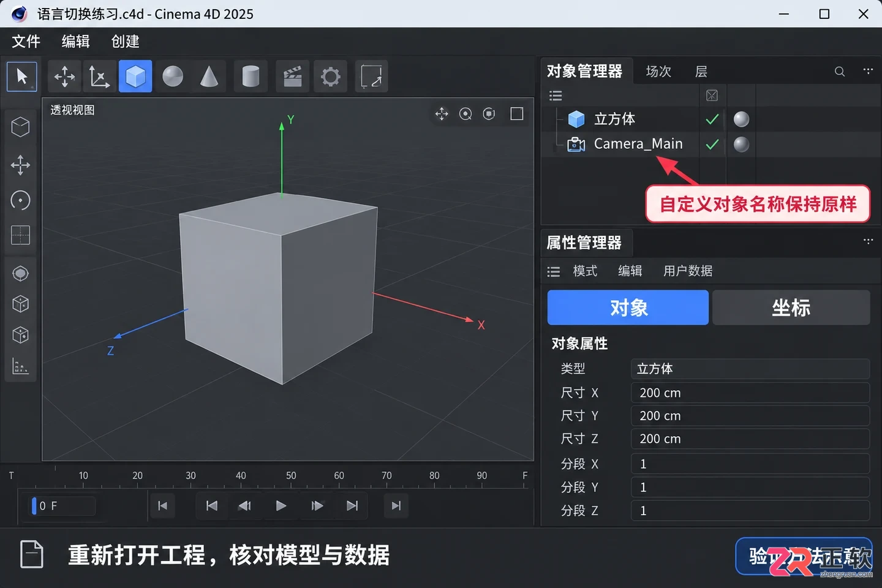The width and height of the screenshot is (882, 588).
Task: Click the material sphere tag on 立方体
Action: click(x=741, y=119)
